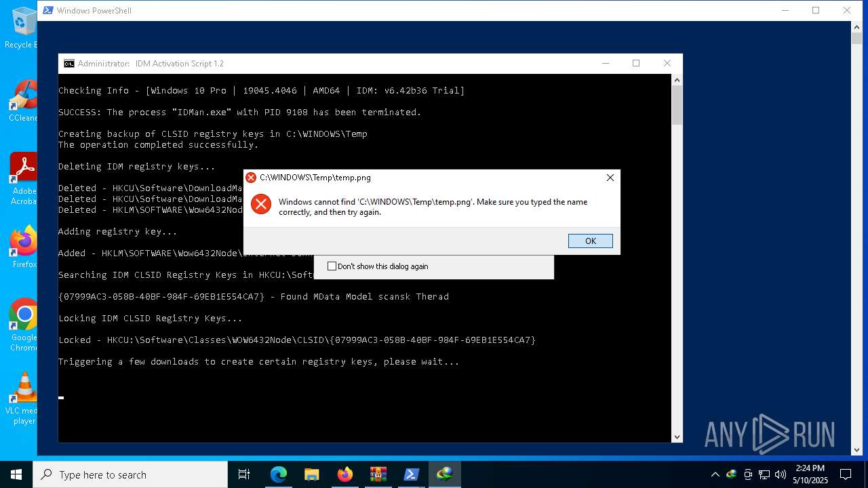Minimize the IDM Activation Script window
868x488 pixels.
click(605, 64)
